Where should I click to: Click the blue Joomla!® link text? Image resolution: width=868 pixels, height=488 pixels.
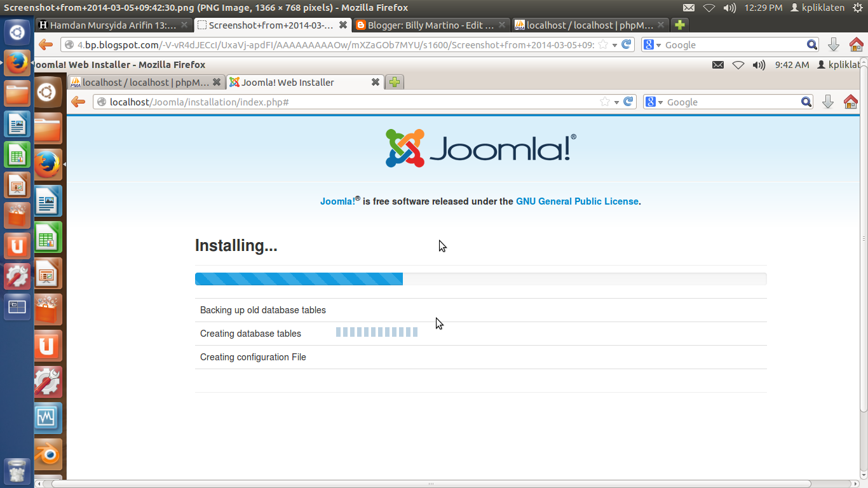[x=340, y=201]
